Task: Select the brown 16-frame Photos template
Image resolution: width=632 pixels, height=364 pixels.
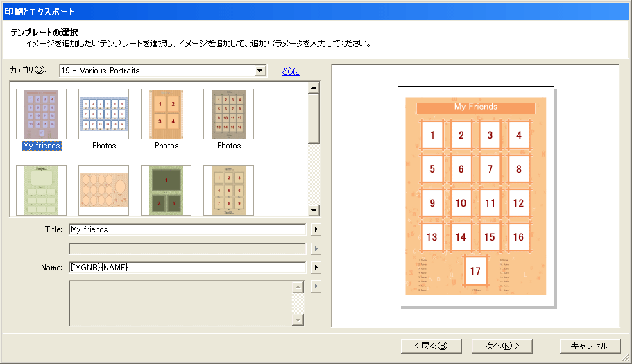Action: pos(228,114)
